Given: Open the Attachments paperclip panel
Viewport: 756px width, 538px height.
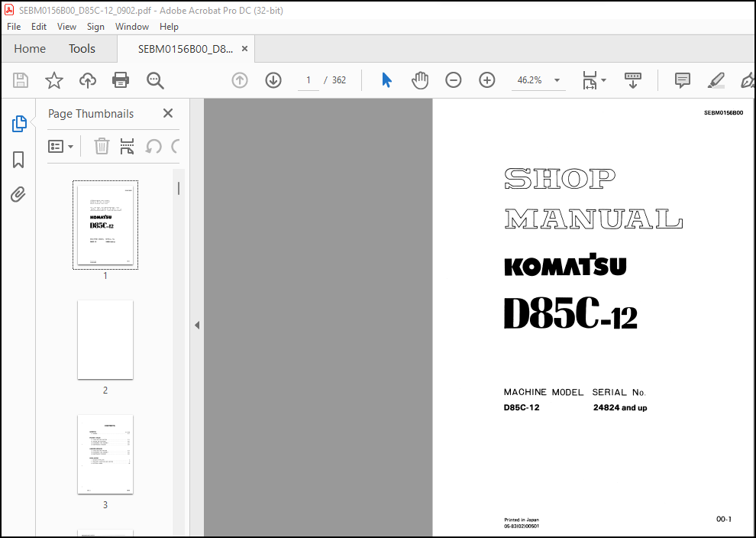Looking at the screenshot, I should tap(18, 194).
